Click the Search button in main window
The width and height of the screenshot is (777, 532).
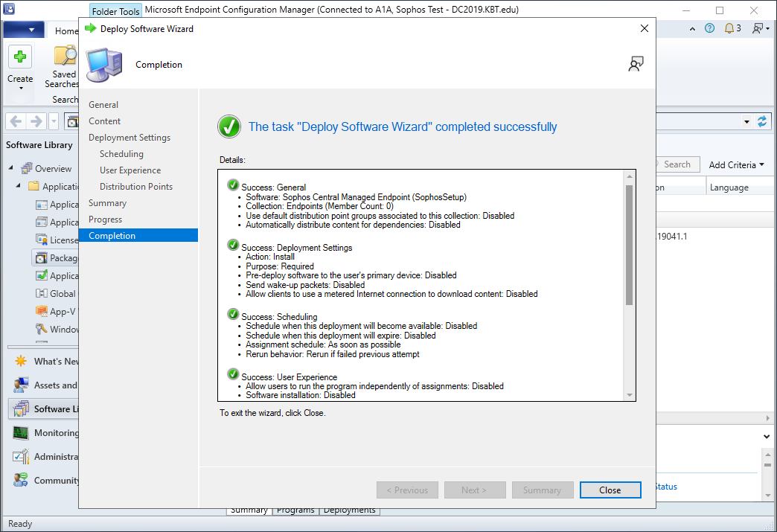677,164
